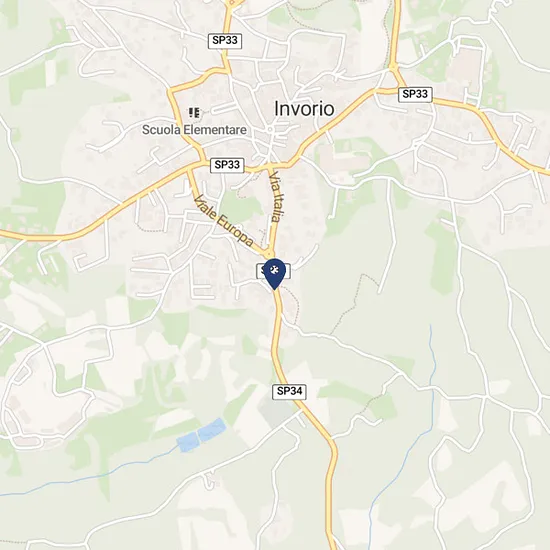Select the left blue pond rectangle
The width and height of the screenshot is (550, 550).
pyautogui.click(x=189, y=441)
